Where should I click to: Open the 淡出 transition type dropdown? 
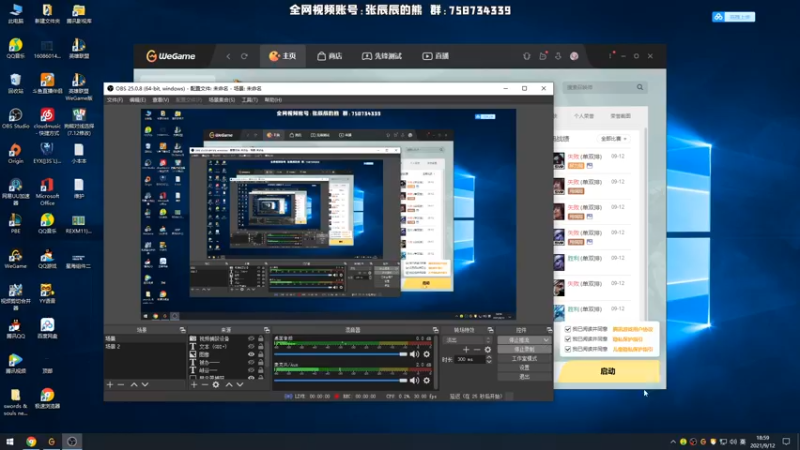point(468,340)
